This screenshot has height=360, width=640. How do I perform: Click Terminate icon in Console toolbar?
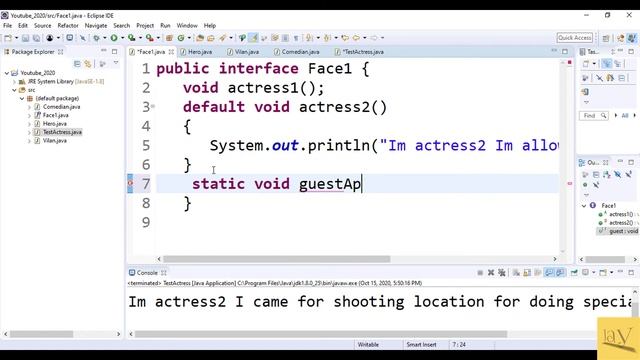tap(480, 273)
